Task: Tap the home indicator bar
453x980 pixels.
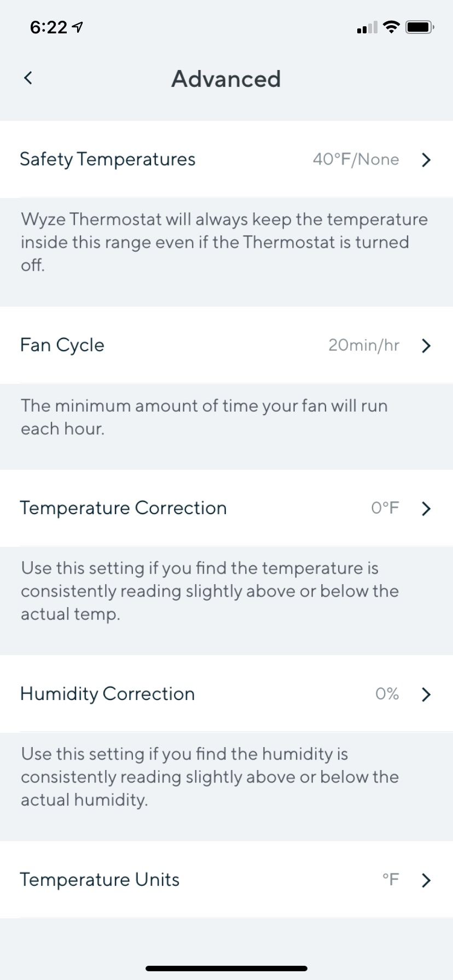Action: click(x=226, y=969)
